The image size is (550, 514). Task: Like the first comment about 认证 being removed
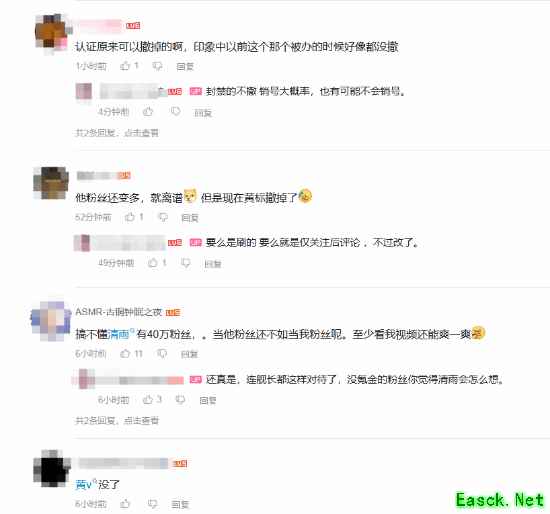(x=125, y=66)
